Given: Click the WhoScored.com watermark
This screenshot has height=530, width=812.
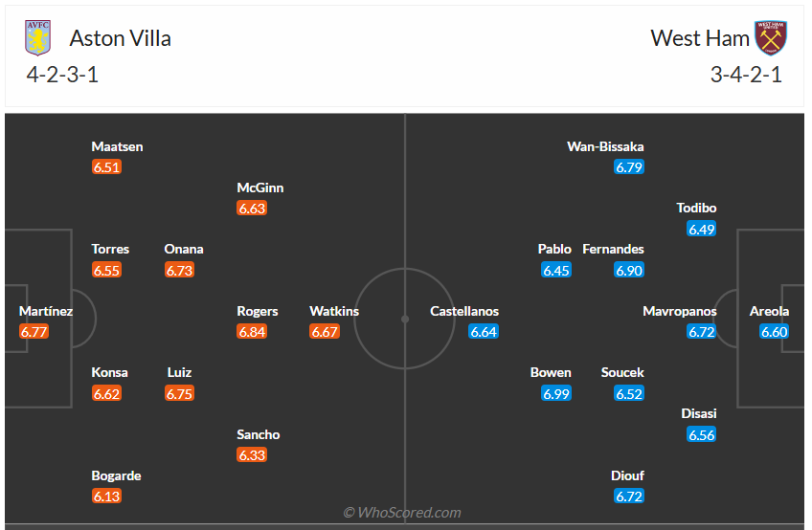Looking at the screenshot, I should pyautogui.click(x=402, y=513).
